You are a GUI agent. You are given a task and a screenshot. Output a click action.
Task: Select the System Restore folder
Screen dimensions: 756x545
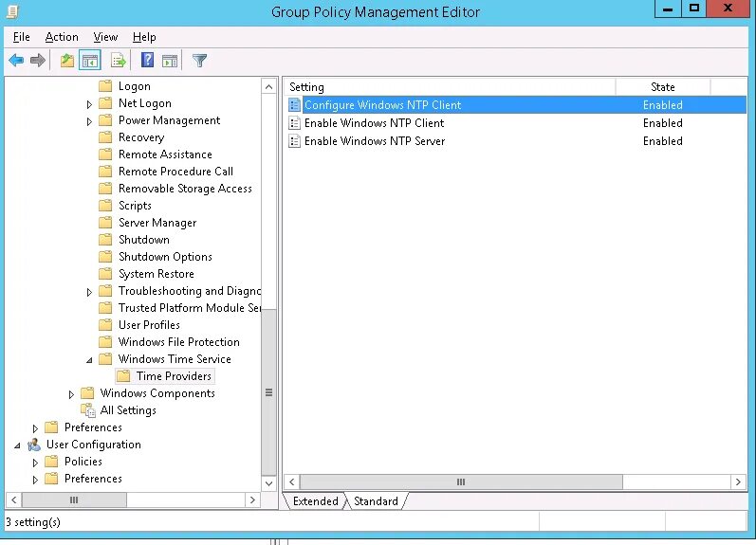pyautogui.click(x=157, y=274)
